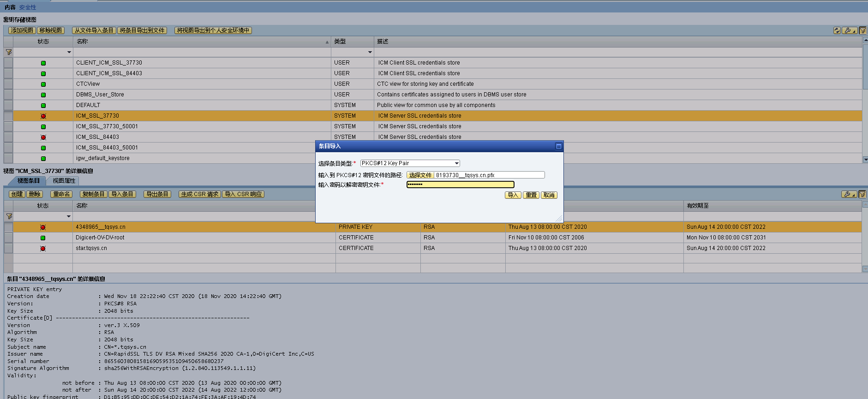The height and width of the screenshot is (399, 868).
Task: Click 重命名 entry button
Action: (x=62, y=194)
